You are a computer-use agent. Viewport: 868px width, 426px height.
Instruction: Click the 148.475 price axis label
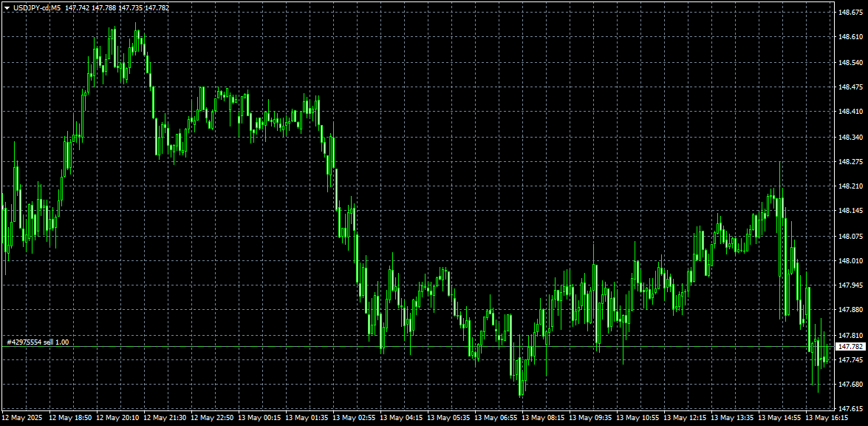tap(852, 87)
